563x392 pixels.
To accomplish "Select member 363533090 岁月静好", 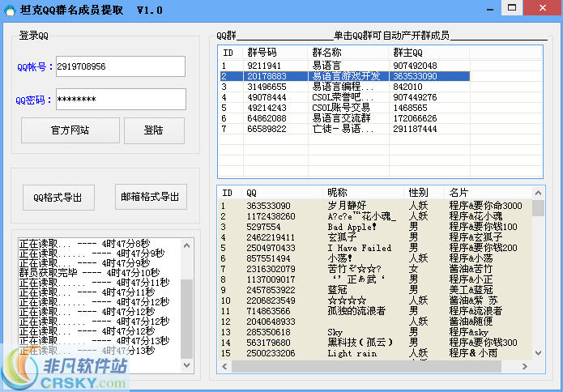I will click(375, 206).
